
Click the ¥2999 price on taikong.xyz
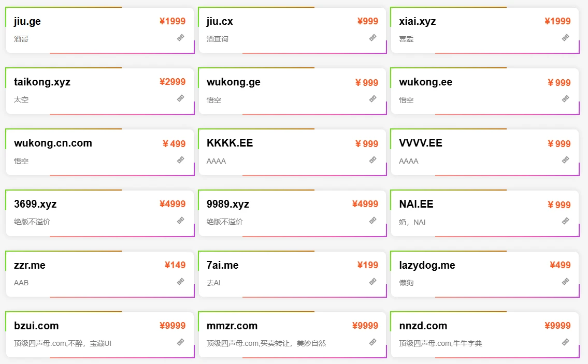pos(172,82)
